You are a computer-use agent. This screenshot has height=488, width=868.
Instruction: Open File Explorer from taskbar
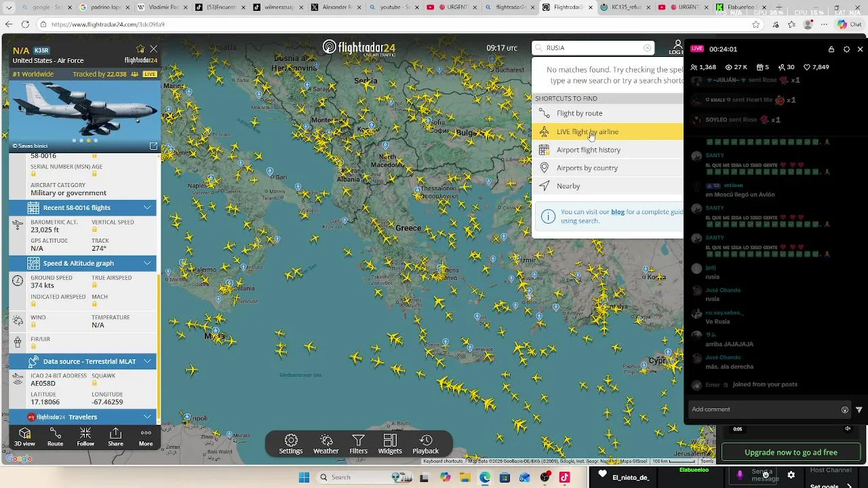point(465,477)
